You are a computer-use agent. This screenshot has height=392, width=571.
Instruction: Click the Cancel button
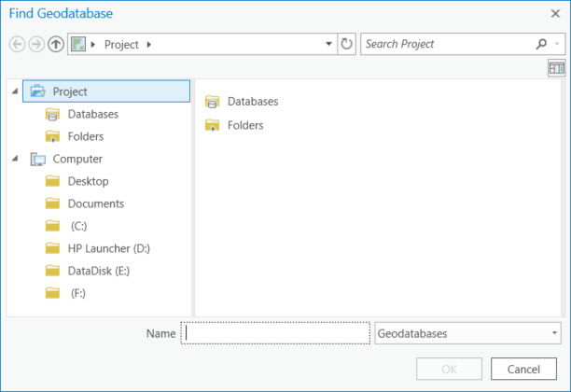click(x=523, y=369)
